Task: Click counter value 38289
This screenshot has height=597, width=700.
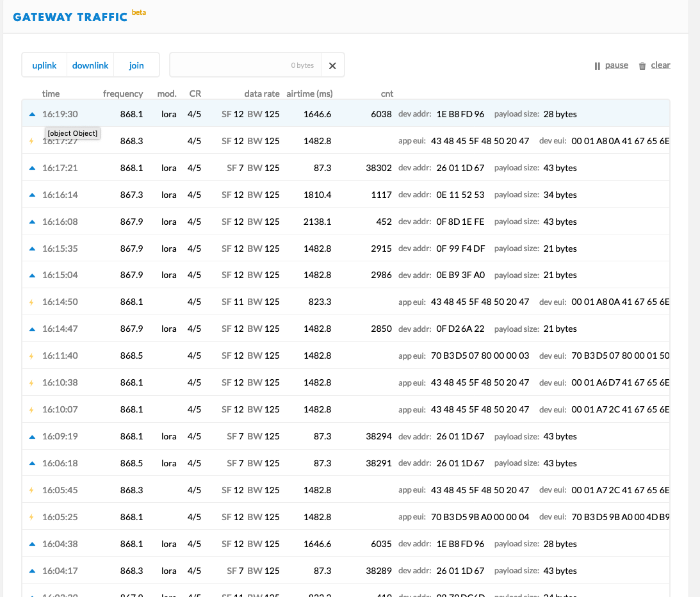Action: click(x=378, y=571)
